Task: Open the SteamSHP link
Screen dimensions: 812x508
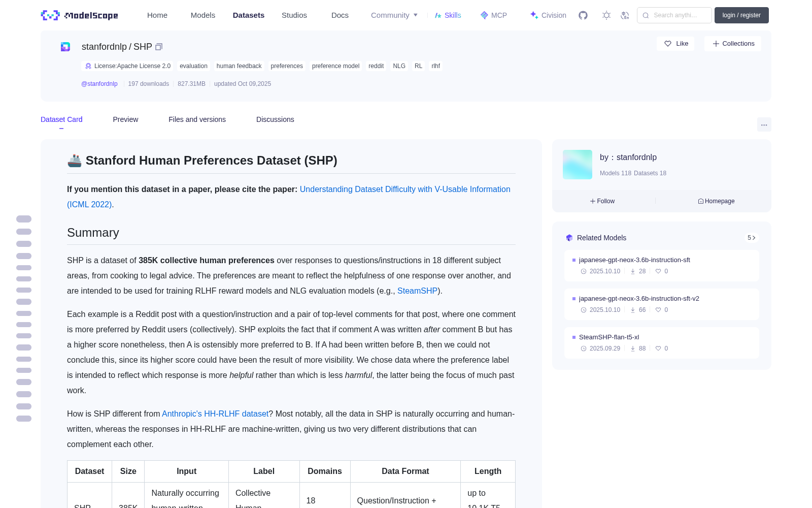Action: pyautogui.click(x=417, y=291)
